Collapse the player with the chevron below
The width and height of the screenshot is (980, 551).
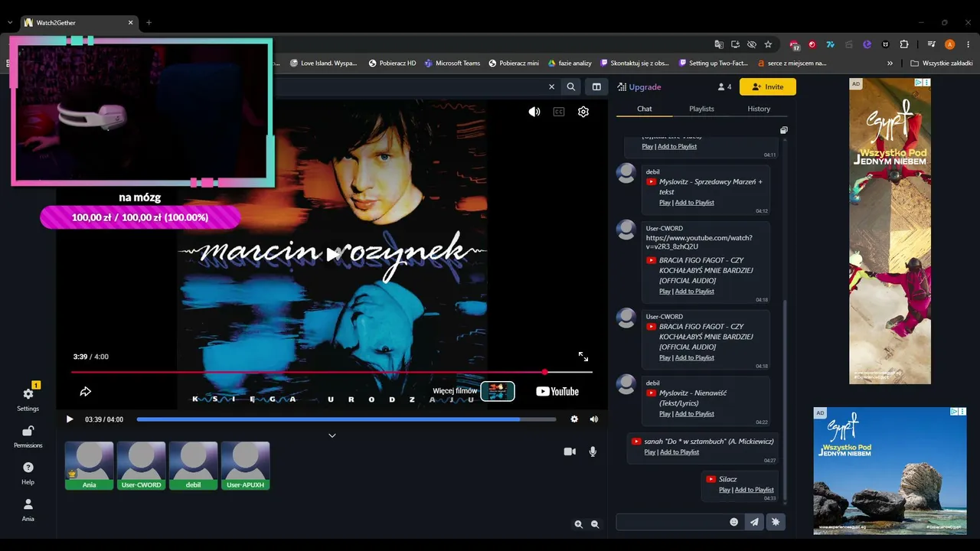point(332,435)
